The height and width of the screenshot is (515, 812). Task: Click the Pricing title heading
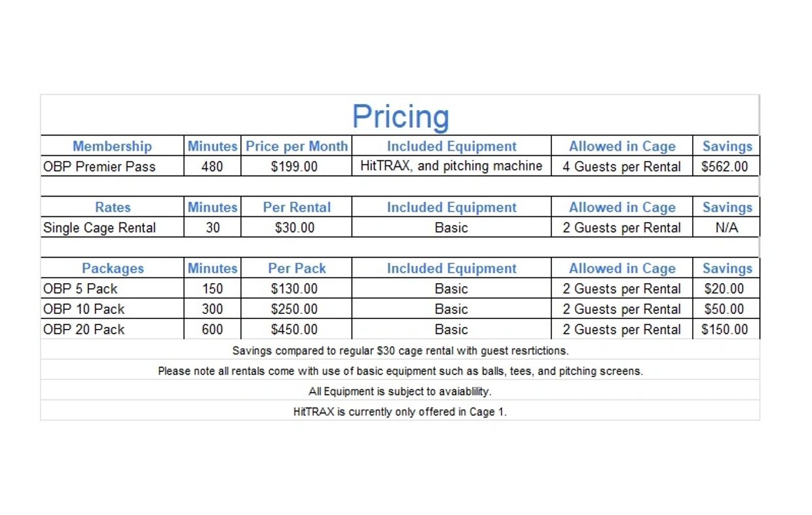(400, 117)
